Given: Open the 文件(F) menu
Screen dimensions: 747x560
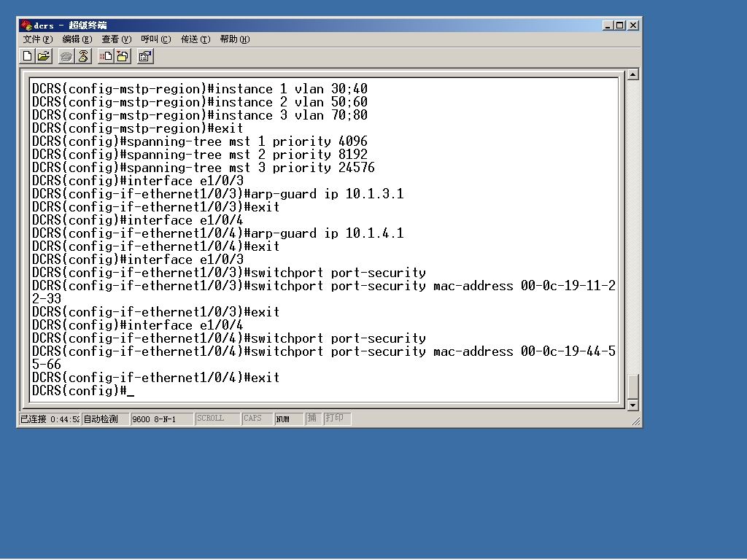Looking at the screenshot, I should tap(37, 39).
